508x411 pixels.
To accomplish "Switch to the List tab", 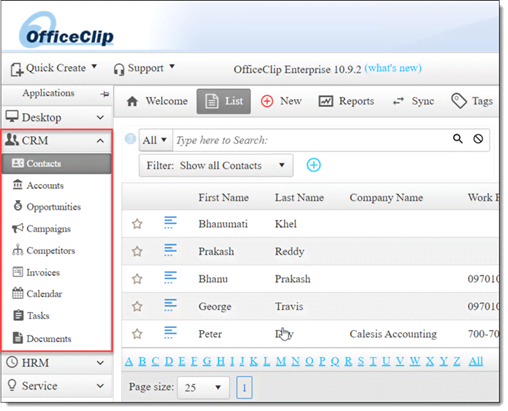I will tap(224, 101).
